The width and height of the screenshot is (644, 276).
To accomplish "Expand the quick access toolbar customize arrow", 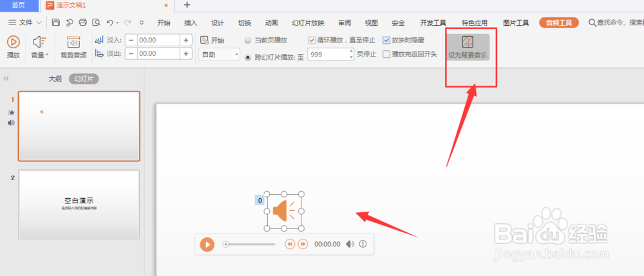I will click(142, 23).
